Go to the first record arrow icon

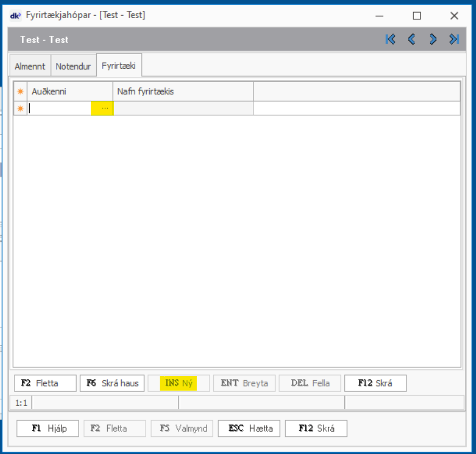[x=391, y=40]
